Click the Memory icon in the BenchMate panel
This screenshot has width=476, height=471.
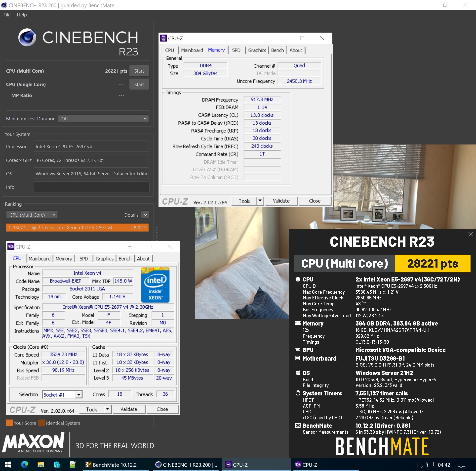coord(298,323)
